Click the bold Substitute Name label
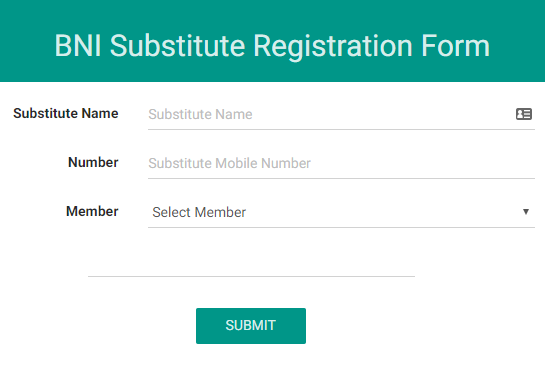 (x=66, y=113)
